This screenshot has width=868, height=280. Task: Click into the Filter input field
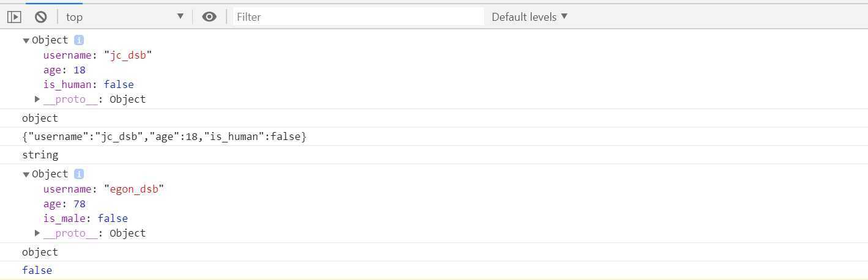pyautogui.click(x=359, y=17)
